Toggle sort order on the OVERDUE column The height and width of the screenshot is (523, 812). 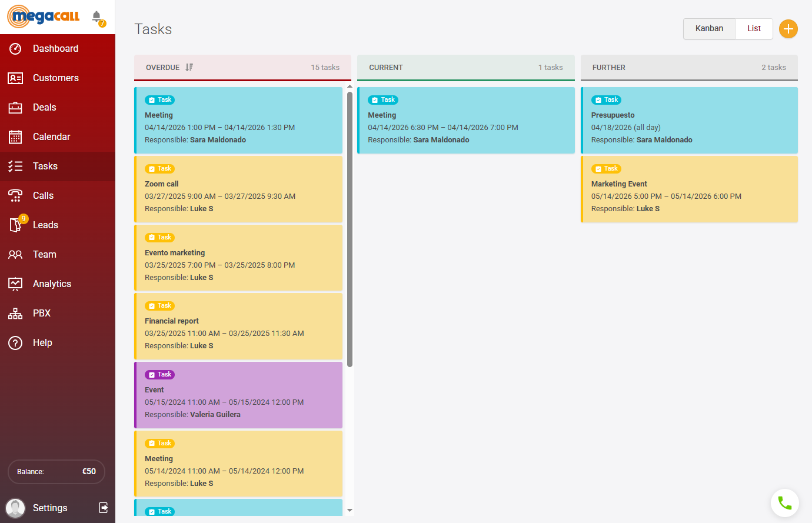189,67
